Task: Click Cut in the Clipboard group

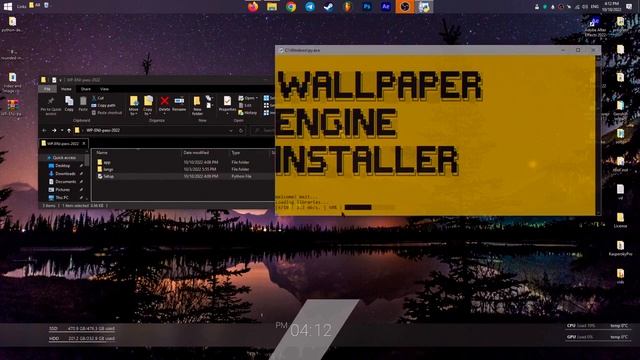Action: point(98,98)
